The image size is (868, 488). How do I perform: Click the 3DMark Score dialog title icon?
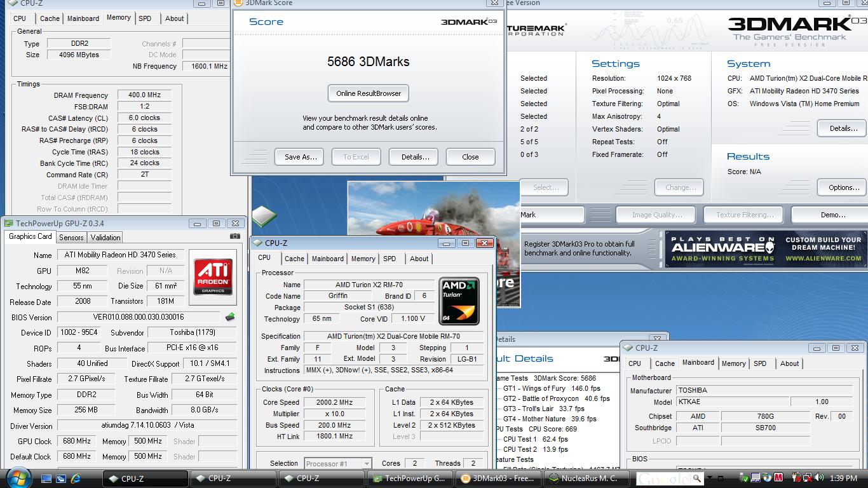click(x=238, y=3)
